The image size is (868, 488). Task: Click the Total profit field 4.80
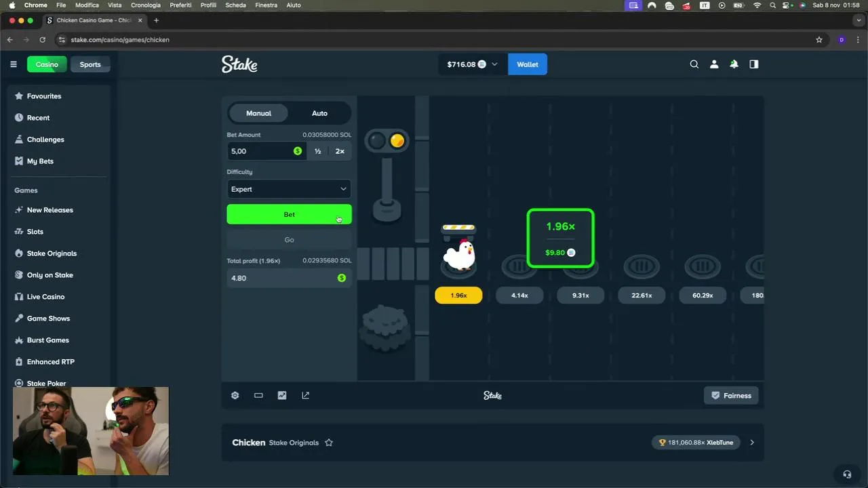[289, 278]
